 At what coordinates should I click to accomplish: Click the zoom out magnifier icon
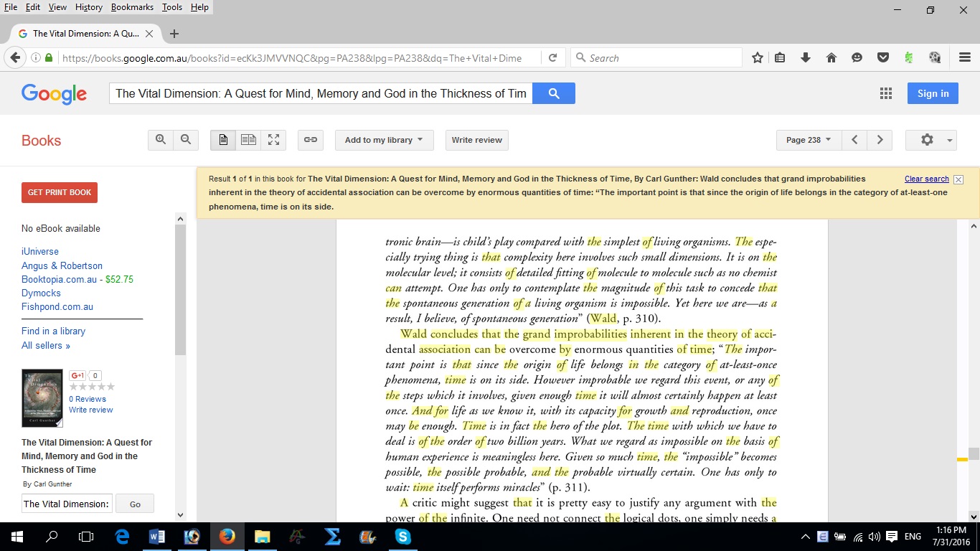coord(186,140)
